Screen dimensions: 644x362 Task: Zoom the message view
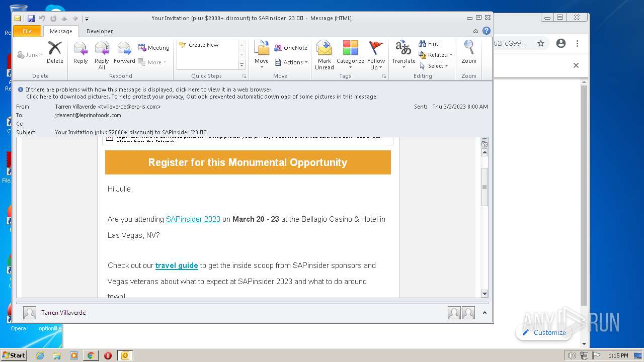tap(469, 52)
